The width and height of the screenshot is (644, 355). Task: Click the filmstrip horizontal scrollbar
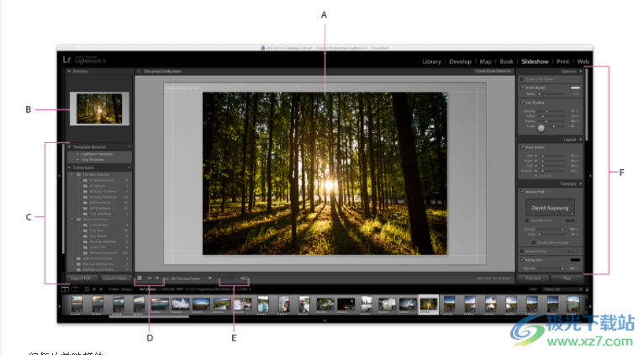click(149, 316)
